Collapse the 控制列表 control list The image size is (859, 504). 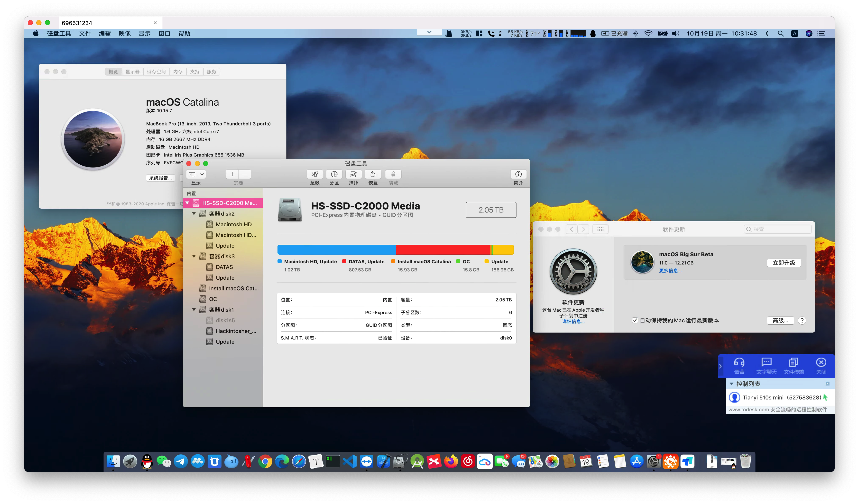[731, 384]
